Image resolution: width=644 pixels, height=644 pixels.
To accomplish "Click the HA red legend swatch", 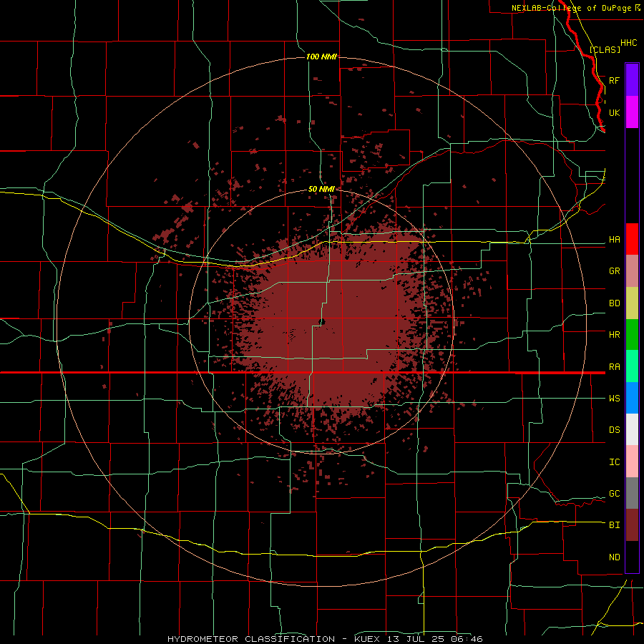I will (x=632, y=239).
